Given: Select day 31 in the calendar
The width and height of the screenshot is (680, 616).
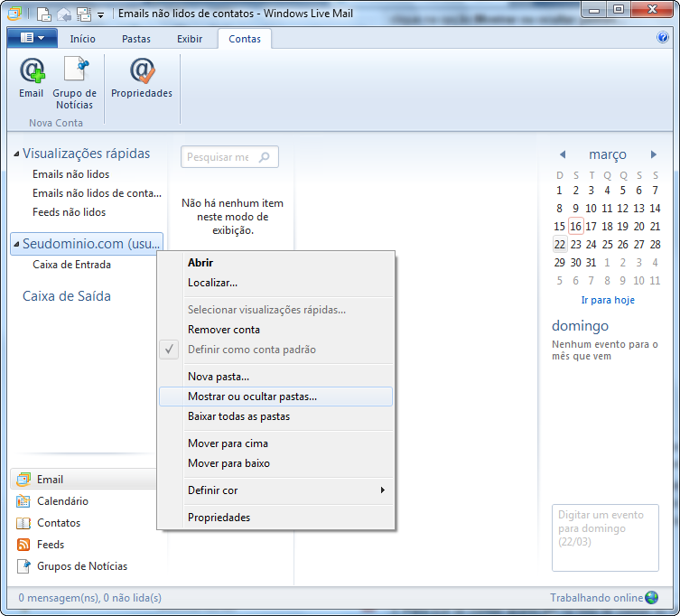Looking at the screenshot, I should click(592, 263).
